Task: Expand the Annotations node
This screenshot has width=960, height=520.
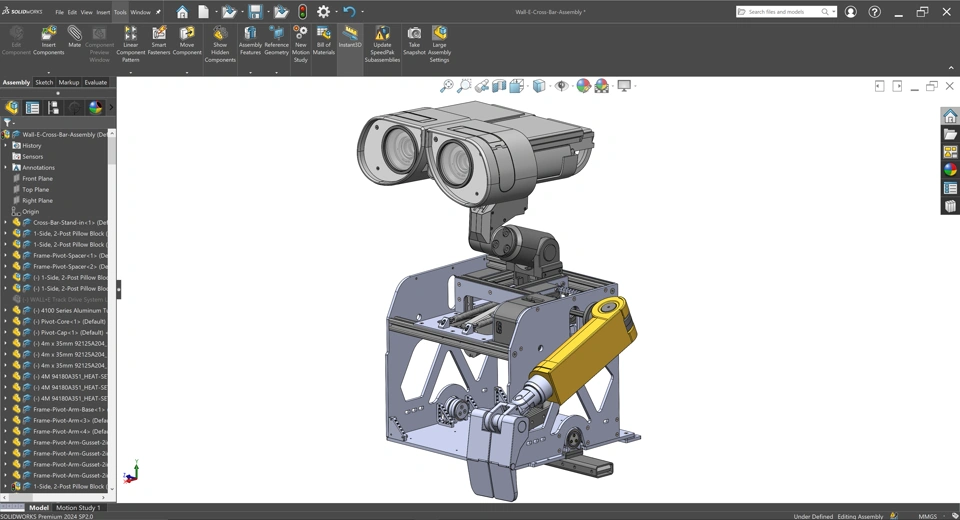Action: pos(6,168)
